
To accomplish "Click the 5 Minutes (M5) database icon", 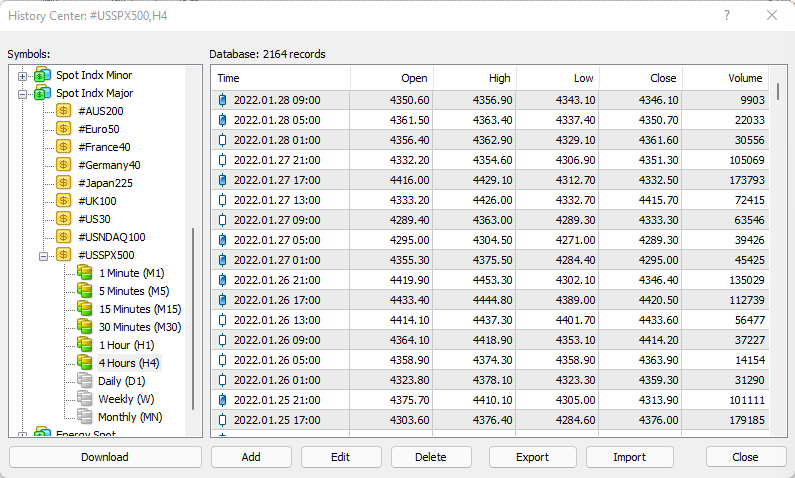I will (85, 291).
